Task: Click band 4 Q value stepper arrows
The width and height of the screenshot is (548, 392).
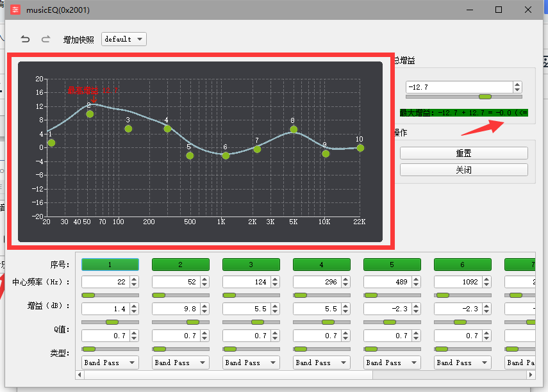Action: tap(345, 336)
